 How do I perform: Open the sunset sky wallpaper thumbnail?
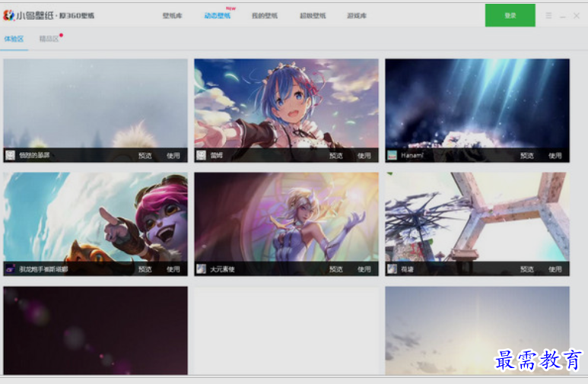(477, 330)
